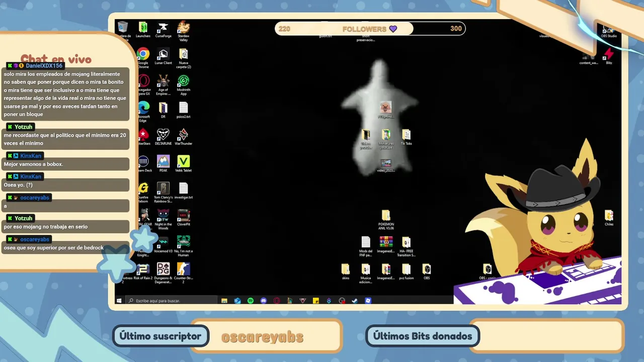Image resolution: width=644 pixels, height=362 pixels.
Task: Click the KinxKan name above 'Mejor vamonos a bobox.'
Action: coord(31,156)
